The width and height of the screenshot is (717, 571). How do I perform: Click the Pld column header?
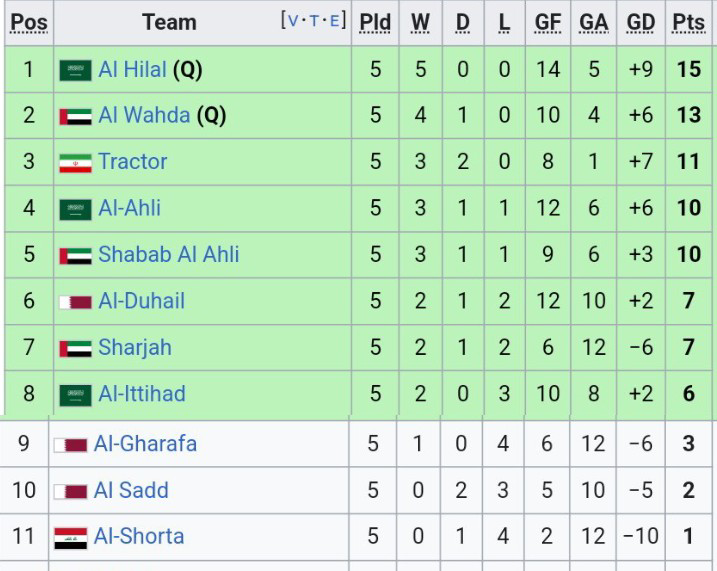click(375, 22)
